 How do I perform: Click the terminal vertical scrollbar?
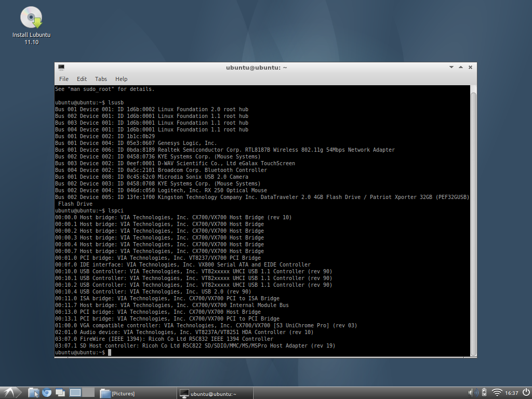coord(473,224)
